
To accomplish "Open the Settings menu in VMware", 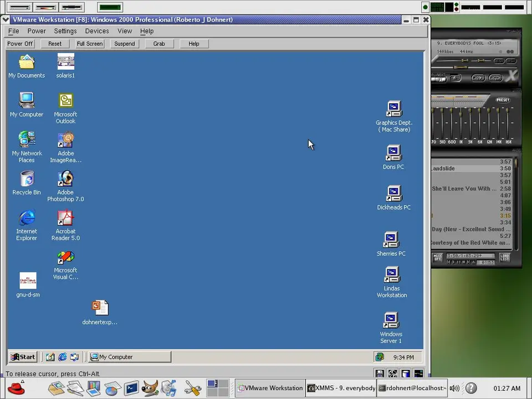I will [65, 31].
